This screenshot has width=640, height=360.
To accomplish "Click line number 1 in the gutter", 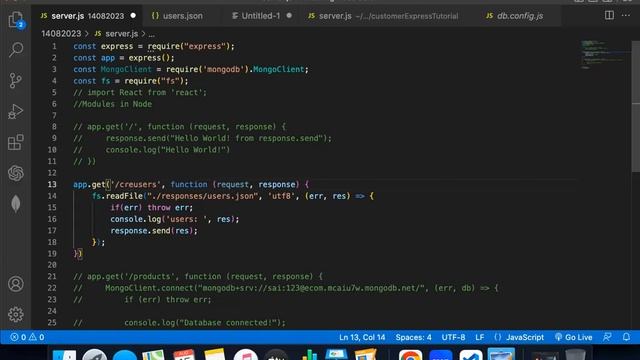I will [54, 47].
